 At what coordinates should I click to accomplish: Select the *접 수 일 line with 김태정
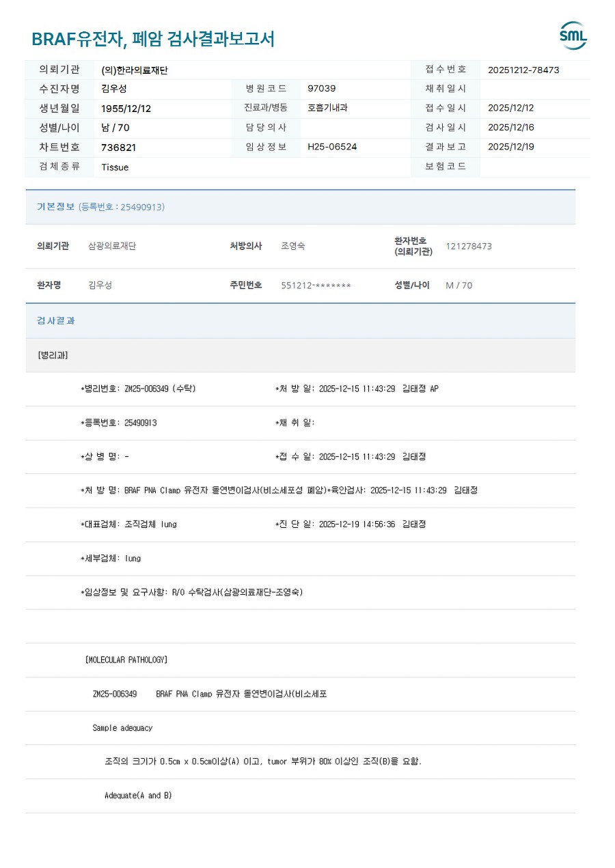tap(351, 457)
